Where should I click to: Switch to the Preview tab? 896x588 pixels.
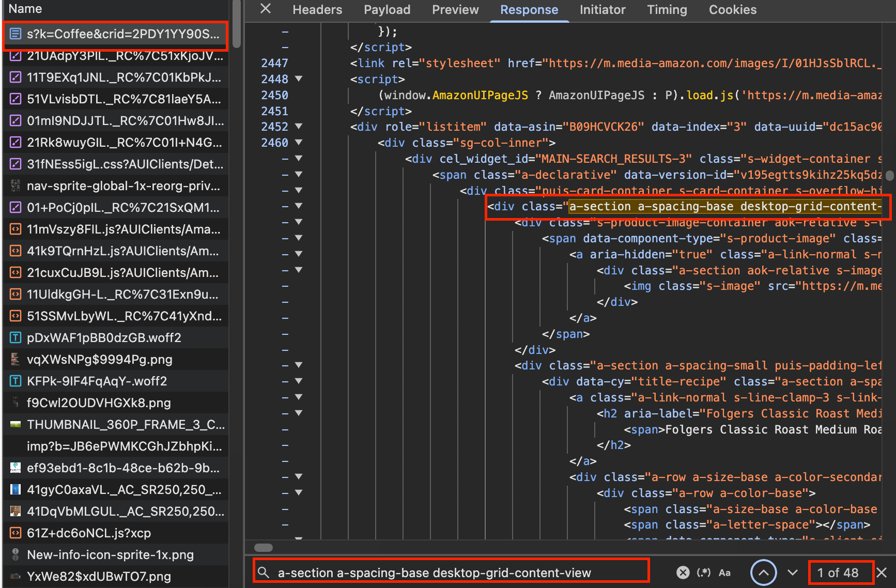click(x=455, y=10)
